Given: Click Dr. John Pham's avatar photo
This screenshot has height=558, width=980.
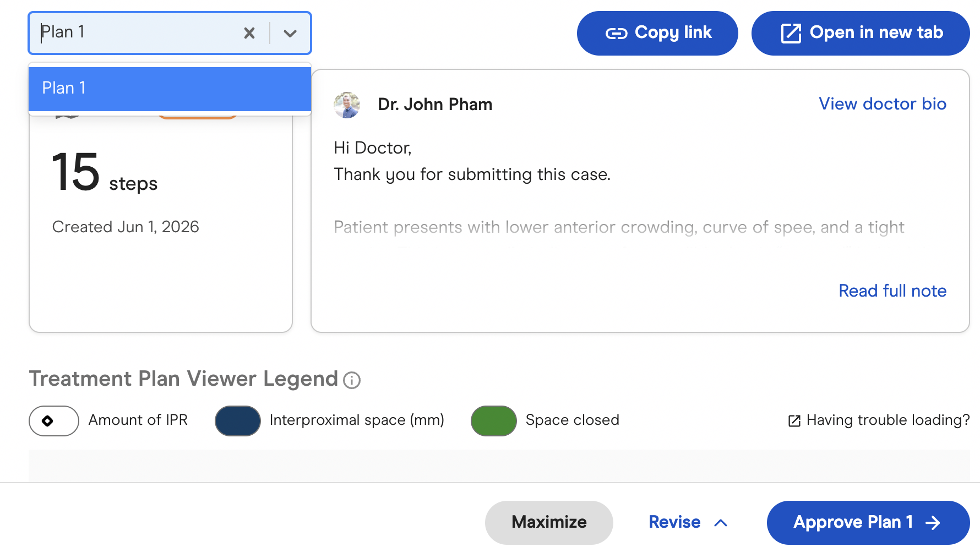Looking at the screenshot, I should tap(347, 105).
